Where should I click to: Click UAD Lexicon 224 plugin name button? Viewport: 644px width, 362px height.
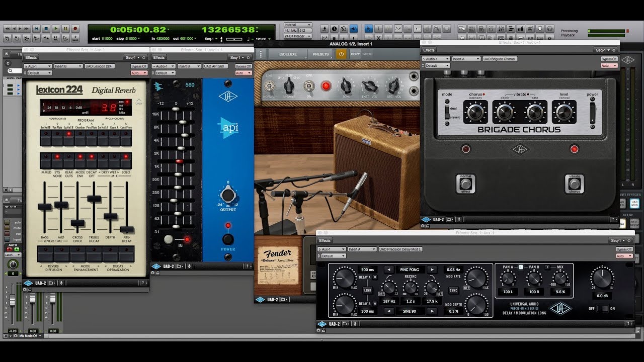(100, 66)
